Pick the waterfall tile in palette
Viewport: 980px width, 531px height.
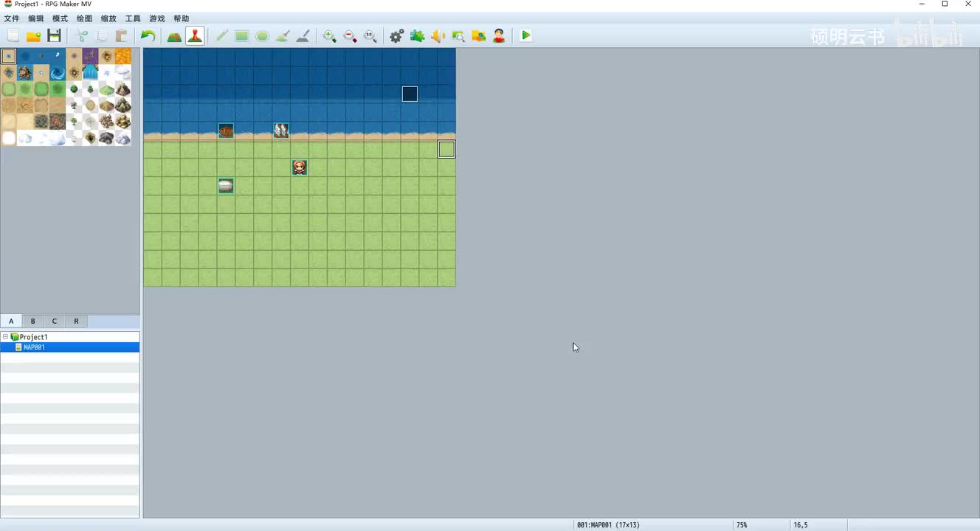90,72
